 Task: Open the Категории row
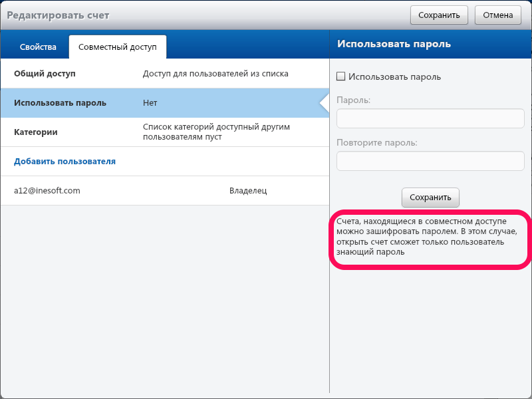click(165, 132)
